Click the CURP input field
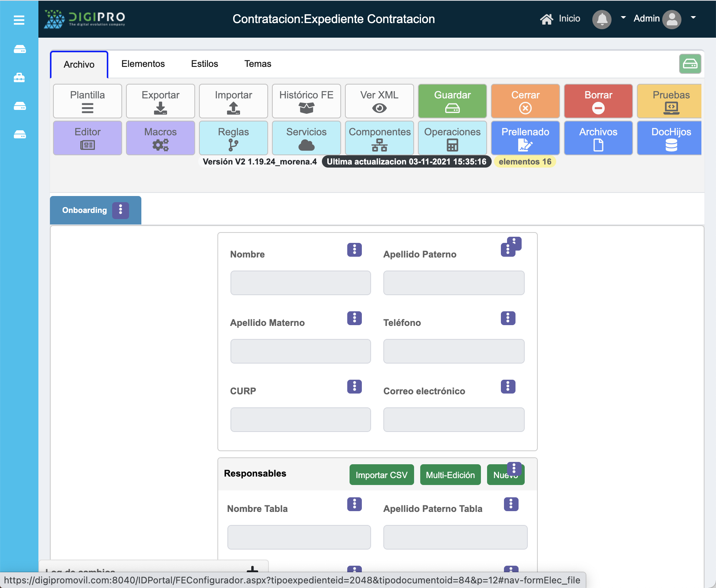The image size is (716, 588). [300, 420]
